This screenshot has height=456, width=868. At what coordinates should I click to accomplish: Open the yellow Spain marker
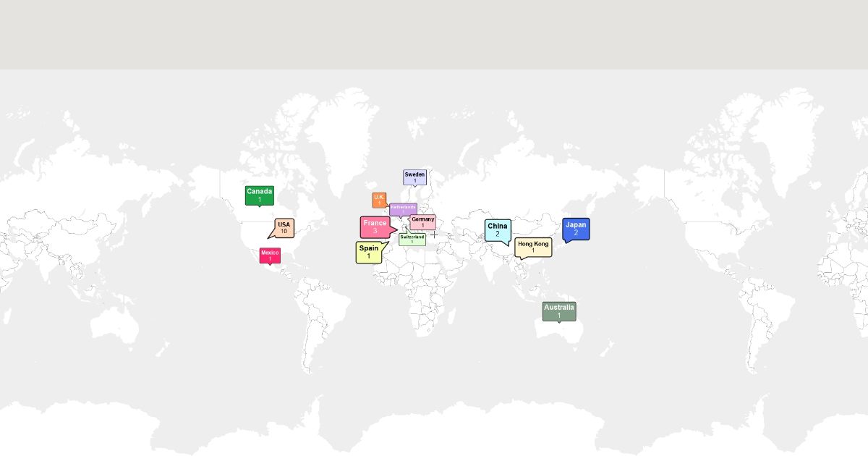pos(368,252)
